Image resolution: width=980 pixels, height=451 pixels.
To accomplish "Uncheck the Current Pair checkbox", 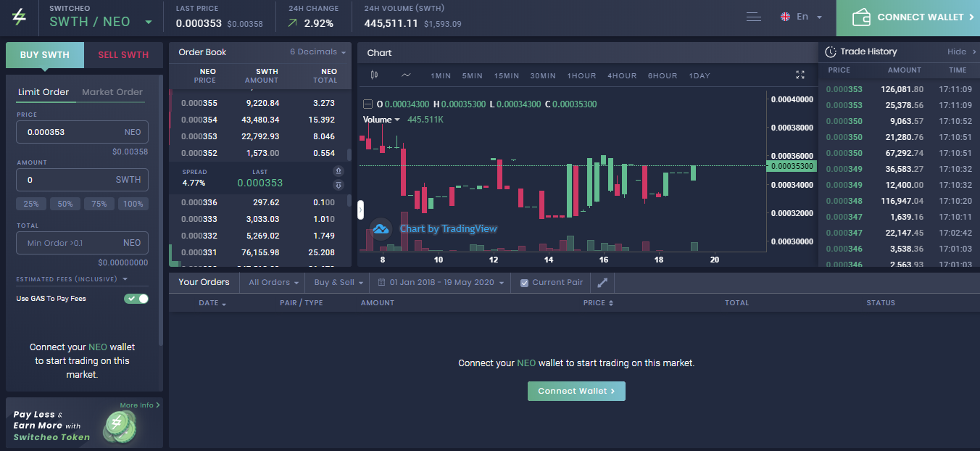I will (x=524, y=283).
